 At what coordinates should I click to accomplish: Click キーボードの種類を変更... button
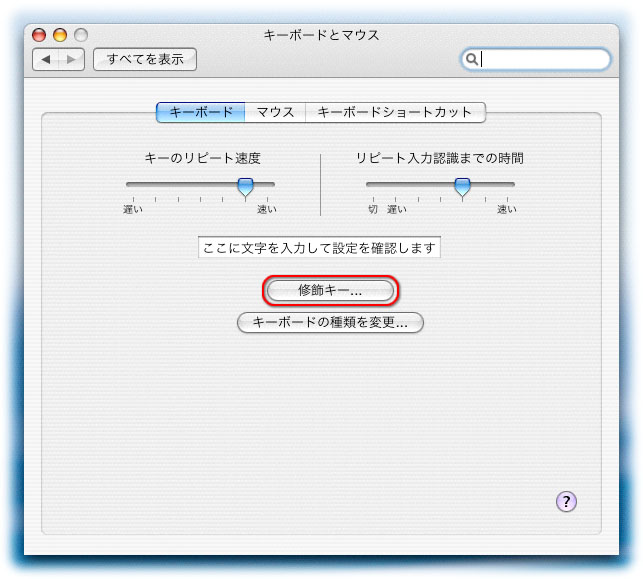coord(330,323)
